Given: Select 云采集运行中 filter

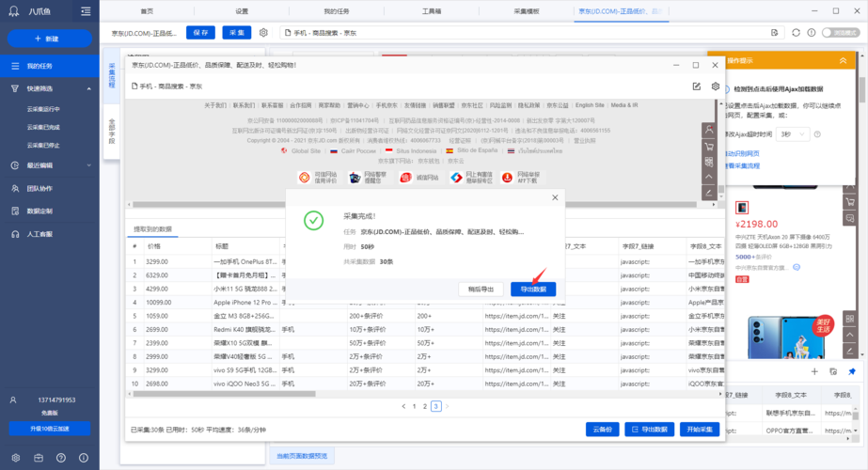Looking at the screenshot, I should (43, 109).
